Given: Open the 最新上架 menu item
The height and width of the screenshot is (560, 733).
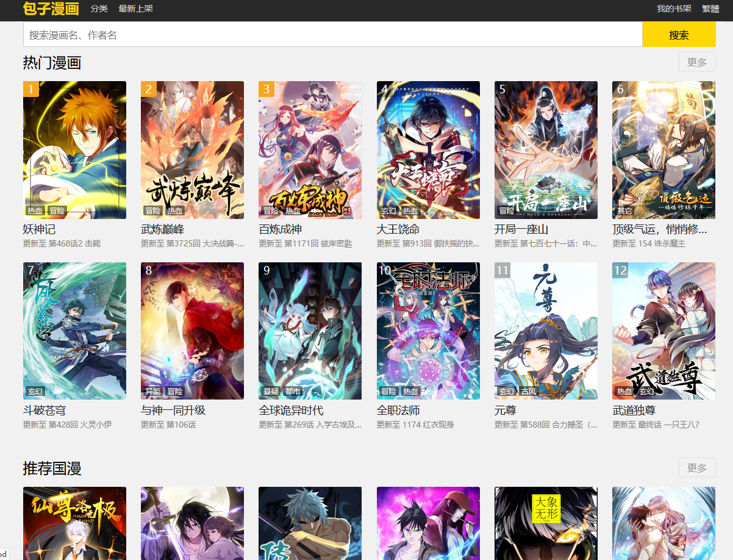Looking at the screenshot, I should 135,9.
